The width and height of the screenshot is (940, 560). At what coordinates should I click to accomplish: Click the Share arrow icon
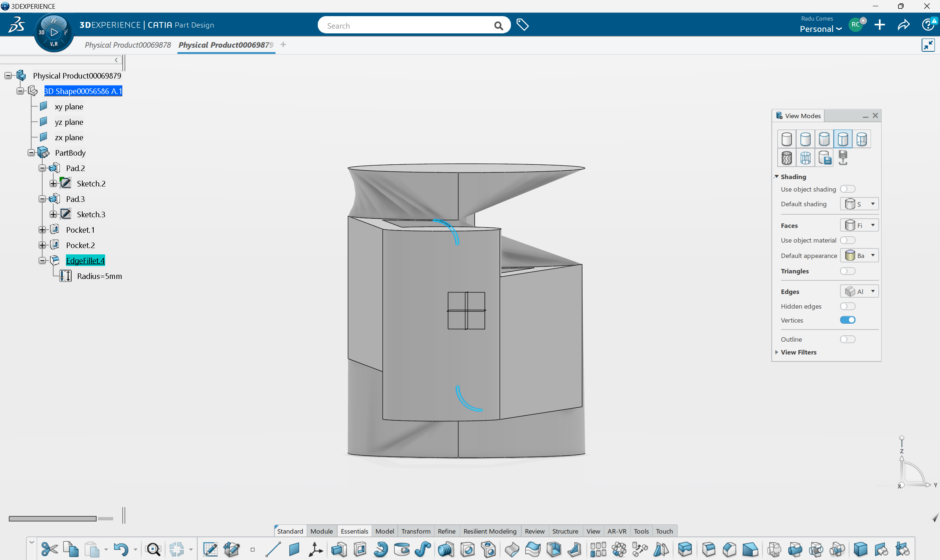(903, 25)
